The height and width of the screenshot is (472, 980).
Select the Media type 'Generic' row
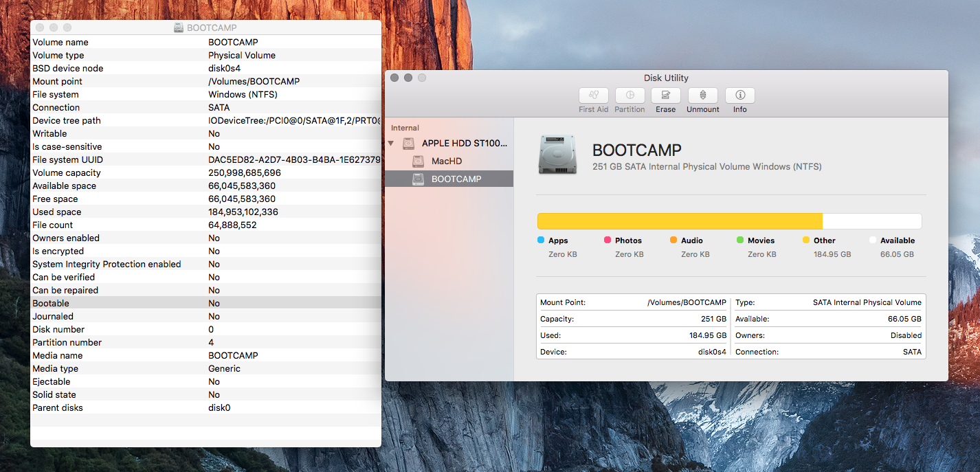click(x=205, y=368)
